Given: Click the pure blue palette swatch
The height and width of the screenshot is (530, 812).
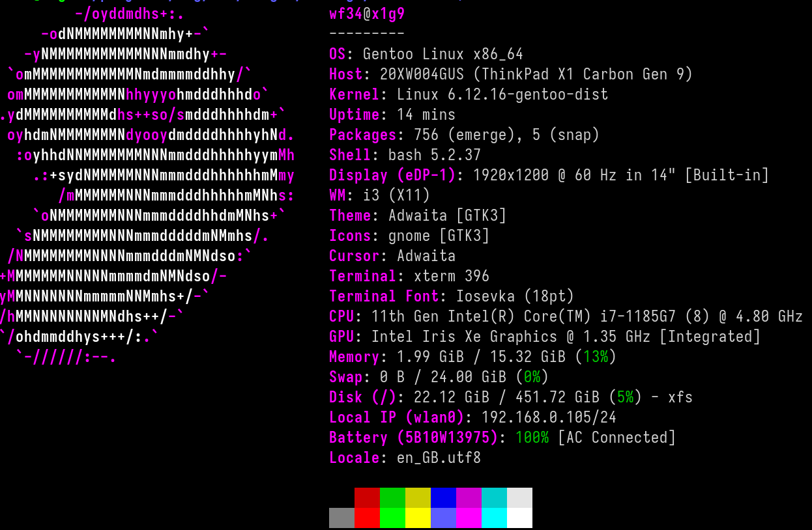Looking at the screenshot, I should point(443,497).
